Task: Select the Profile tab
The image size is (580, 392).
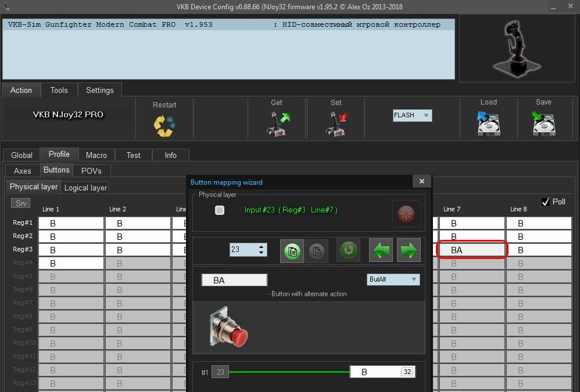Action: pyautogui.click(x=59, y=154)
